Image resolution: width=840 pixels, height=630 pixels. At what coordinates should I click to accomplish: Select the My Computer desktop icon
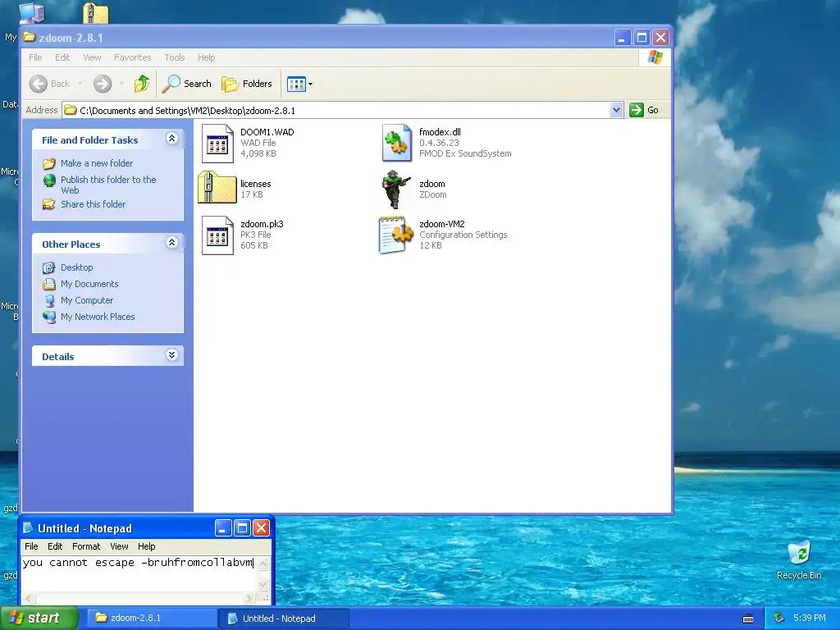click(32, 13)
